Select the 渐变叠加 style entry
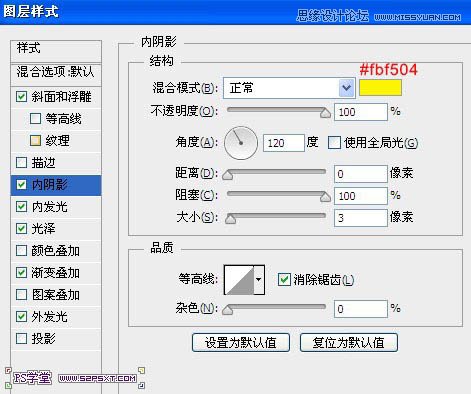 point(56,273)
